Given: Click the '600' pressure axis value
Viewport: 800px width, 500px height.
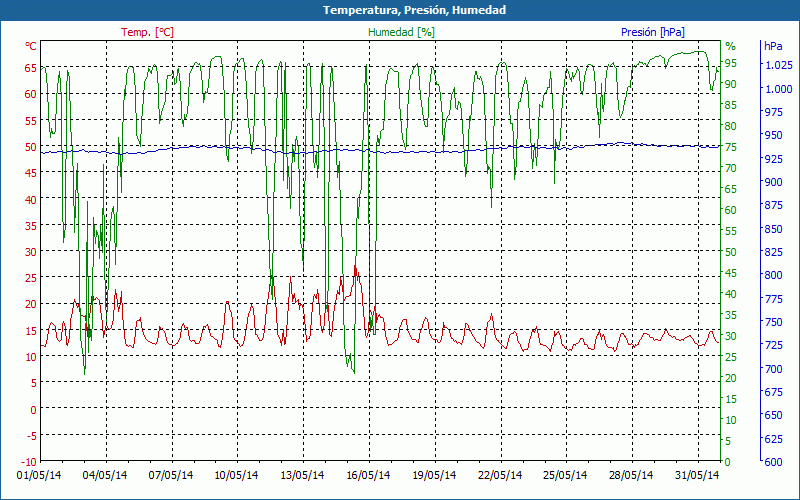Looking at the screenshot, I should [x=773, y=462].
